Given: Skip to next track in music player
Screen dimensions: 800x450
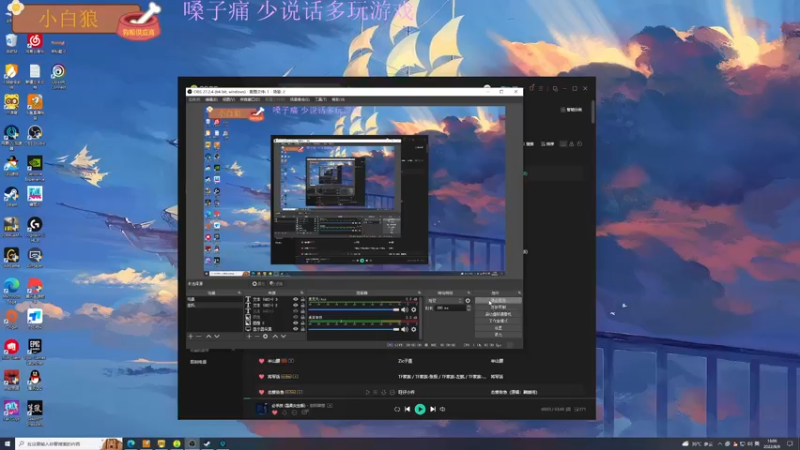Looking at the screenshot, I should [433, 409].
